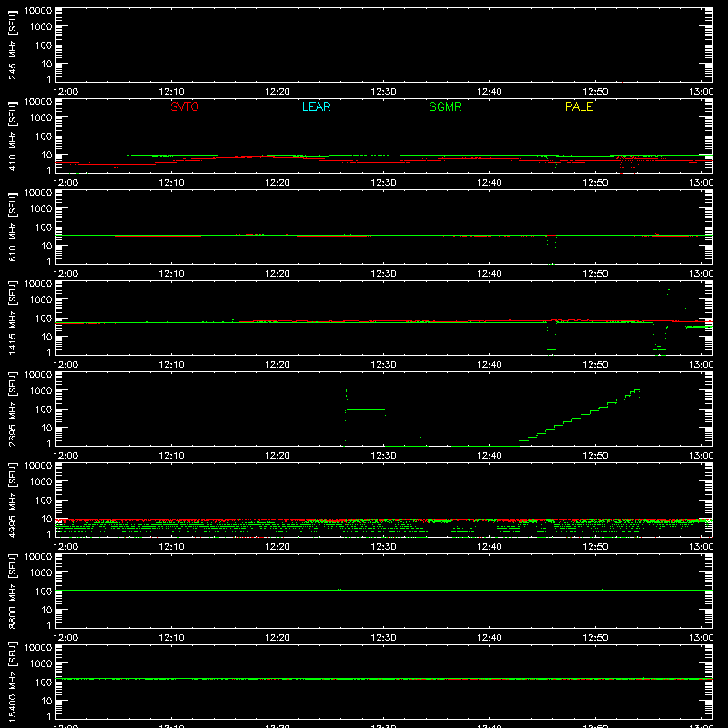Click the cyan LEAR legend label
The height and width of the screenshot is (728, 728).
(316, 106)
